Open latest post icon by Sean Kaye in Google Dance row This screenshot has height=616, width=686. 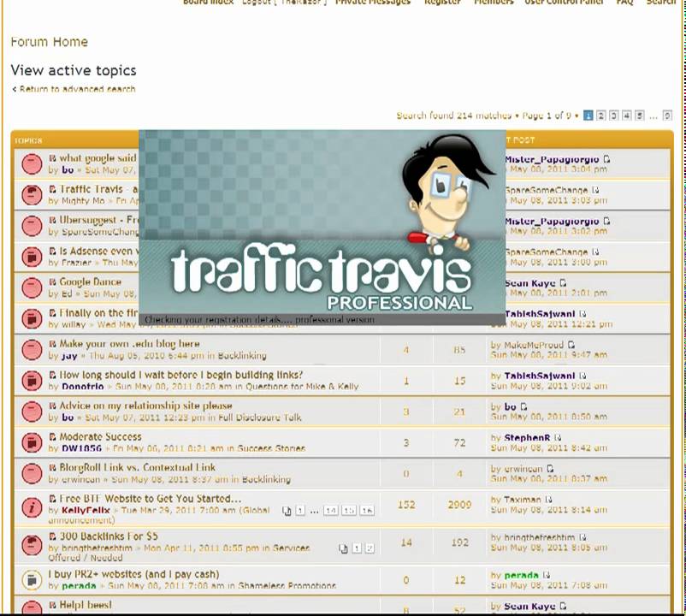pyautogui.click(x=563, y=283)
